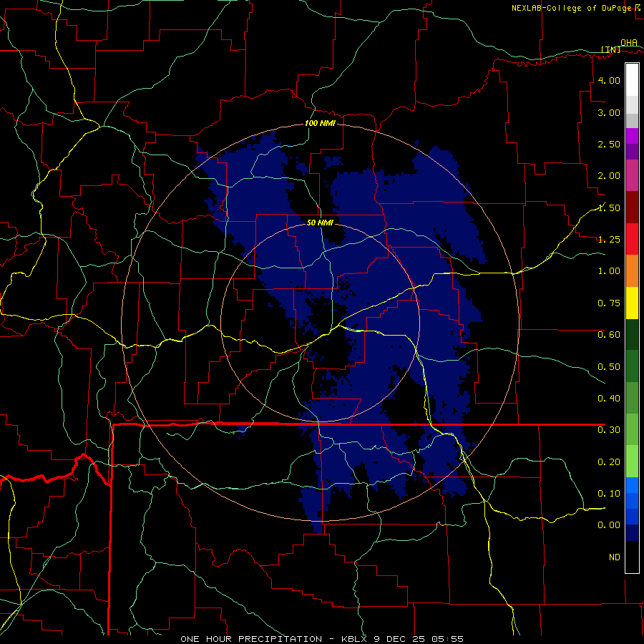The image size is (644, 644).
Task: Click the ONE HOUR PRECIPITATION title text
Action: [x=251, y=639]
